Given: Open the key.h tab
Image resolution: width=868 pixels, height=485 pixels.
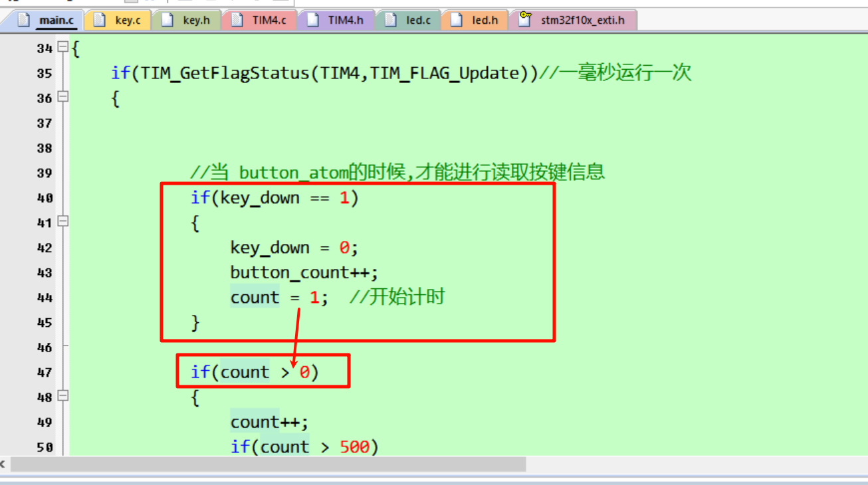Looking at the screenshot, I should (188, 20).
